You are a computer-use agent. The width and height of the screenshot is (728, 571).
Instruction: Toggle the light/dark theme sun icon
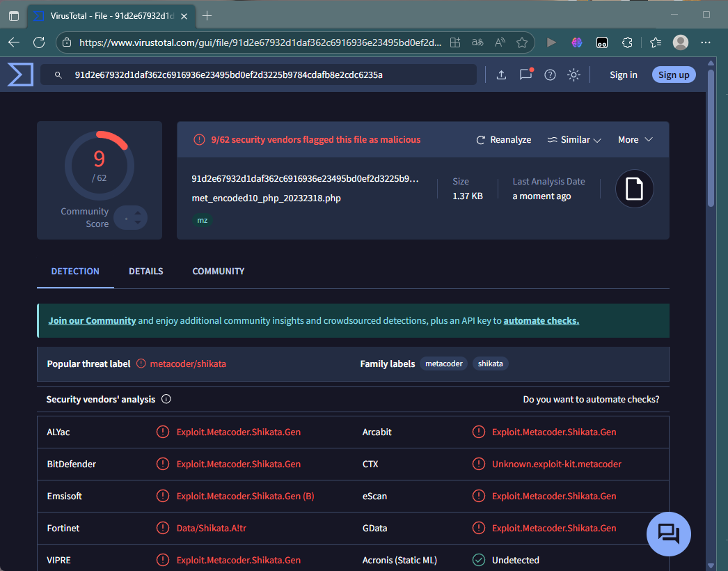pyautogui.click(x=574, y=75)
